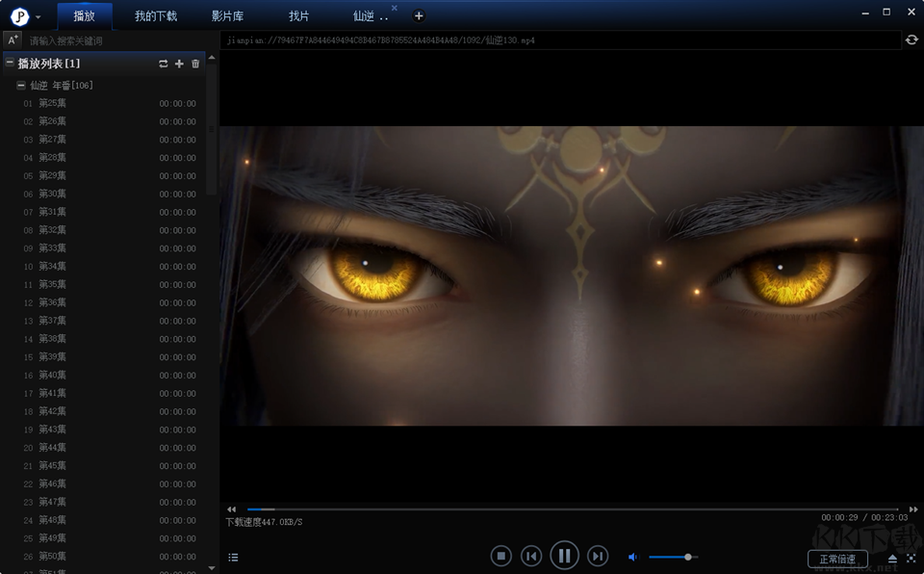
Task: Refresh the address bar with reload icon
Action: click(911, 40)
